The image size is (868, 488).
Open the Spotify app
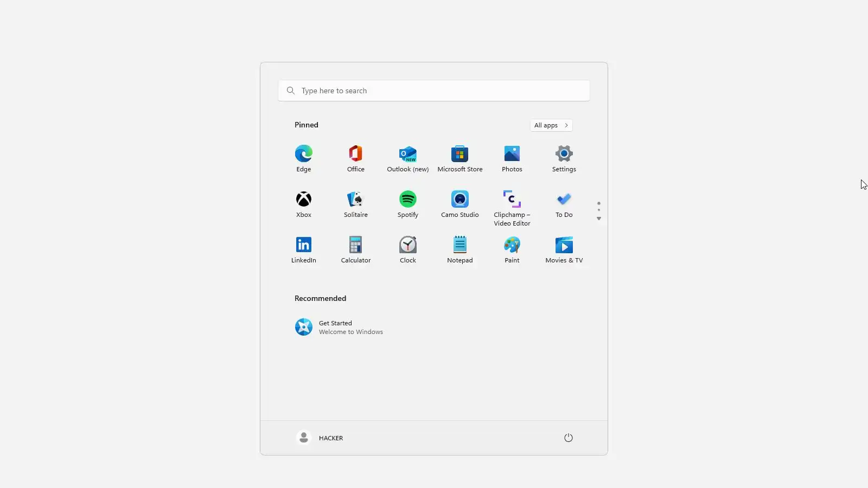[x=408, y=204]
